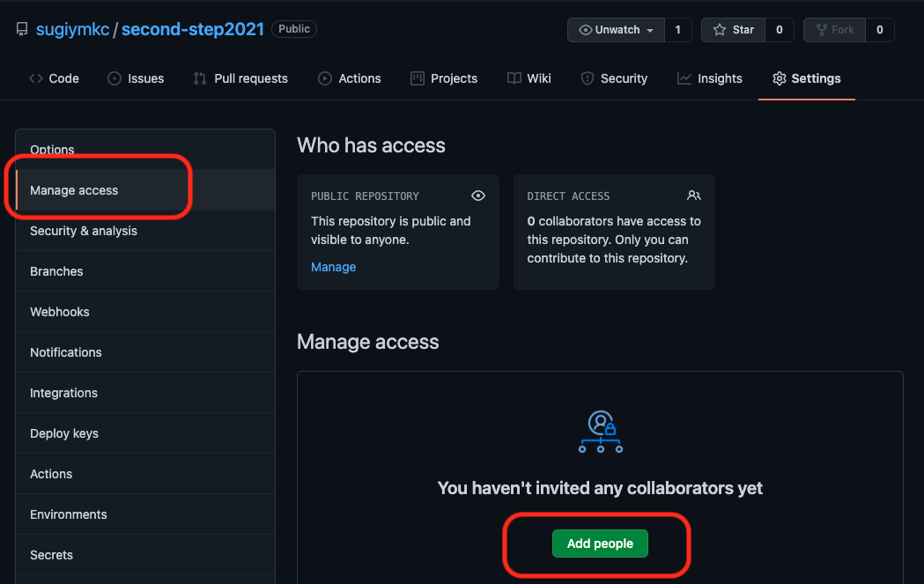
Task: Select Manage access in the settings sidebar
Action: click(x=74, y=190)
